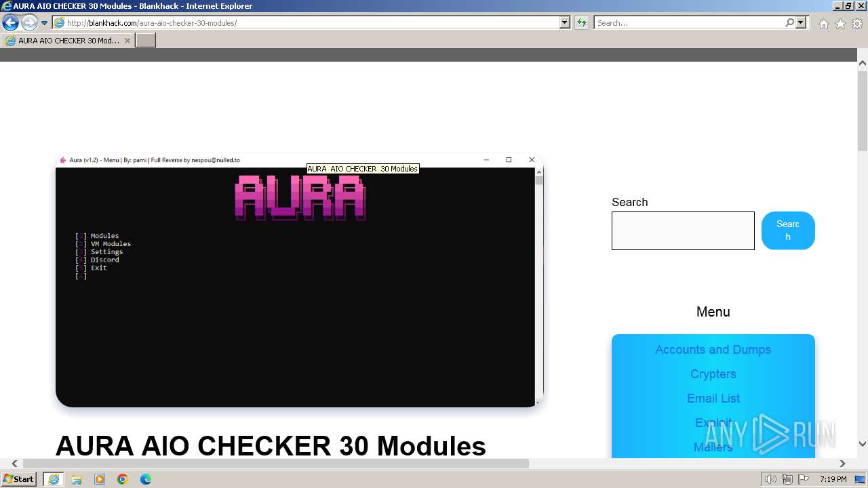Click the volume speaker tray icon

click(771, 479)
